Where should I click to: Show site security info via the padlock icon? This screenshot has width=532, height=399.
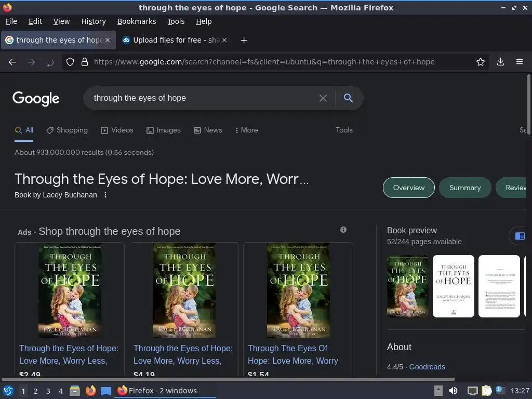(x=85, y=62)
